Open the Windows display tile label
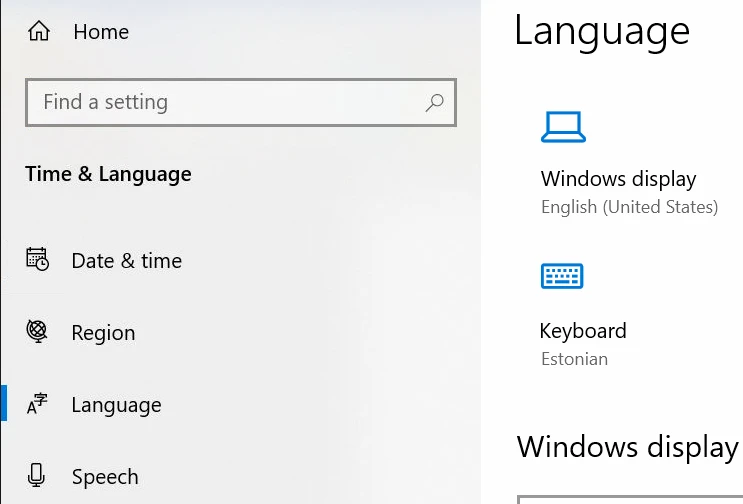This screenshot has width=743, height=504. pos(618,179)
